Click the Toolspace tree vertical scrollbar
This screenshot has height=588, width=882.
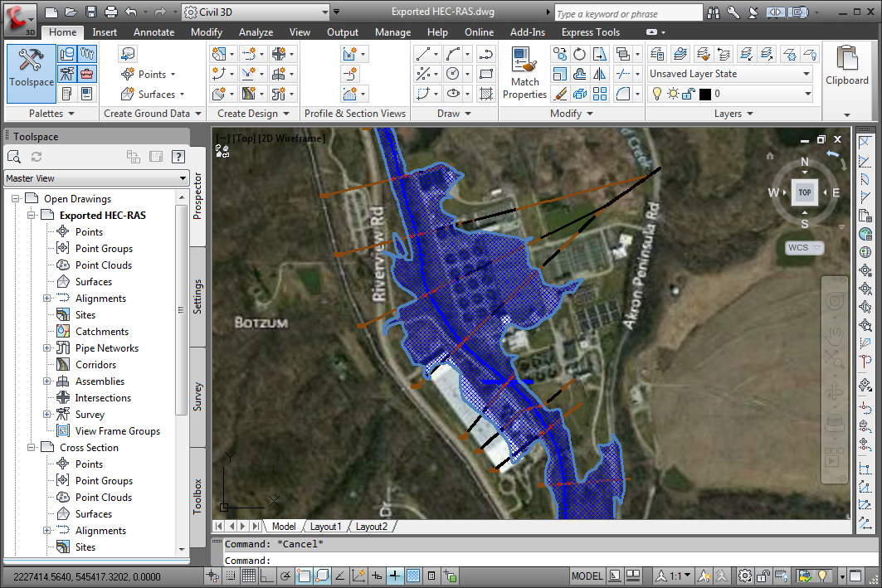(x=181, y=372)
